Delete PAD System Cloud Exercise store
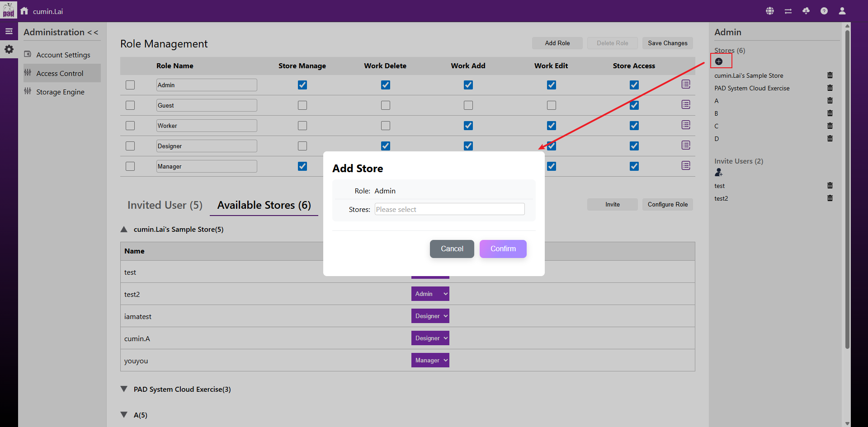The width and height of the screenshot is (868, 427). (830, 88)
